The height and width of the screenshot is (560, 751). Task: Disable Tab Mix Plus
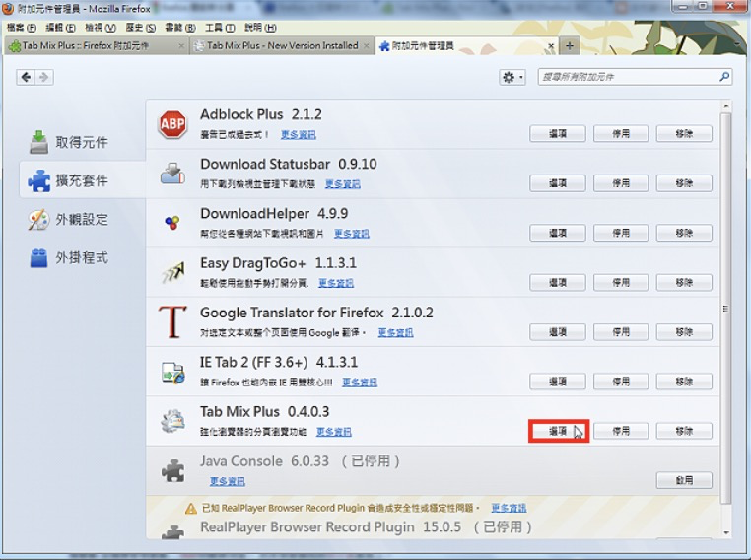pyautogui.click(x=621, y=431)
